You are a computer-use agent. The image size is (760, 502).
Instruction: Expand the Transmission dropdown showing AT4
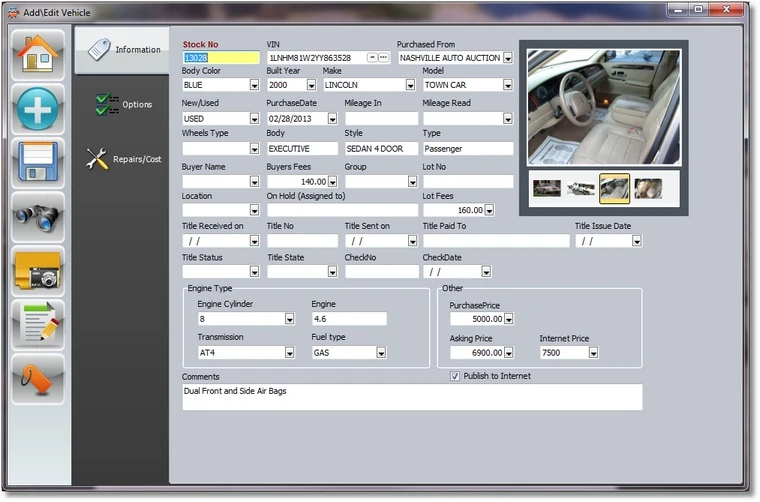point(289,353)
